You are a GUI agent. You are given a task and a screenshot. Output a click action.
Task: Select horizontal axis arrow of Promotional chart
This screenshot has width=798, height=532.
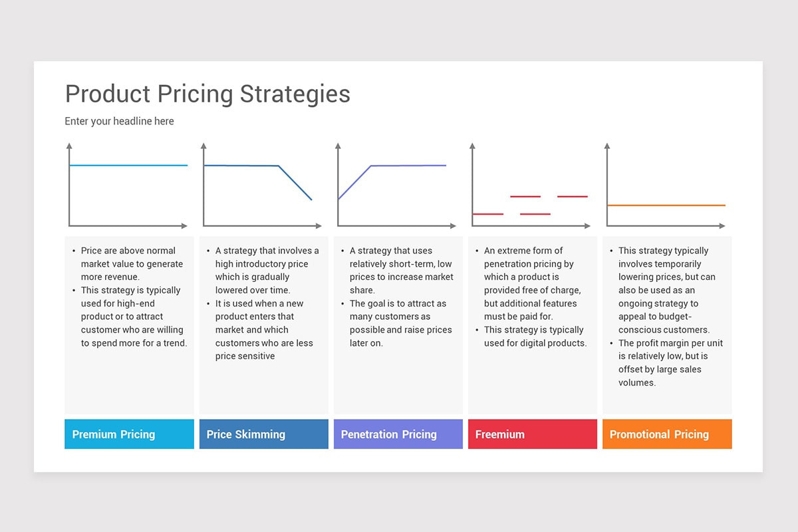[723, 226]
